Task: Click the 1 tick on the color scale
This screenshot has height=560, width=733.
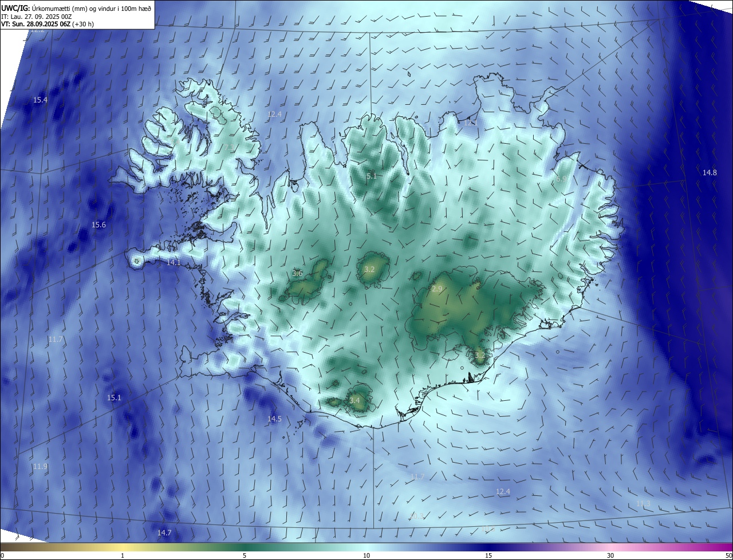Action: tap(123, 555)
